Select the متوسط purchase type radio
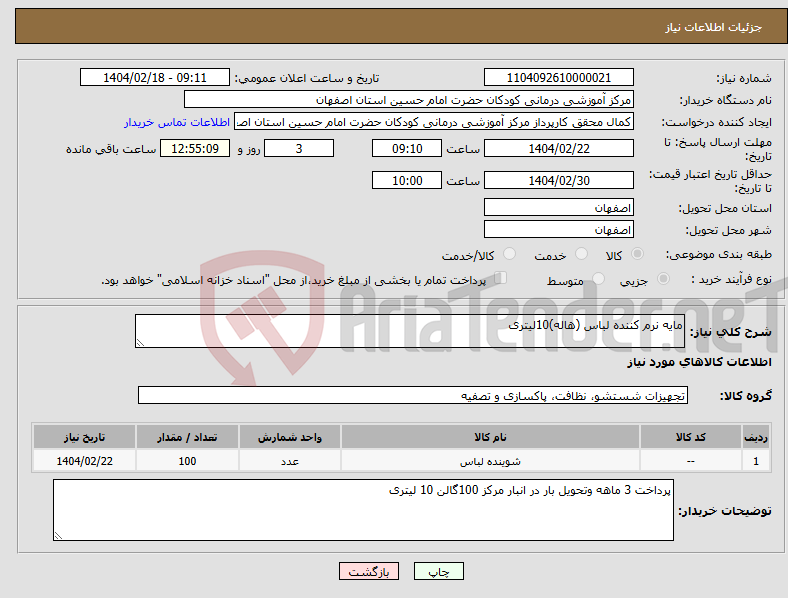 coord(599,279)
